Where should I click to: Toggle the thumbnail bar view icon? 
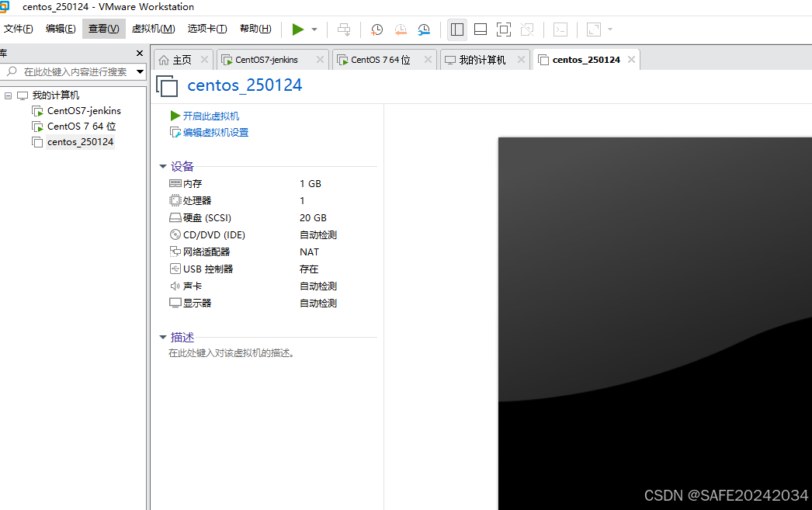481,29
